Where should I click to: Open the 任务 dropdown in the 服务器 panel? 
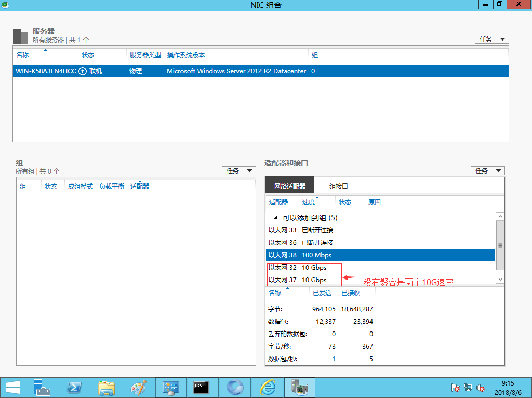point(490,39)
